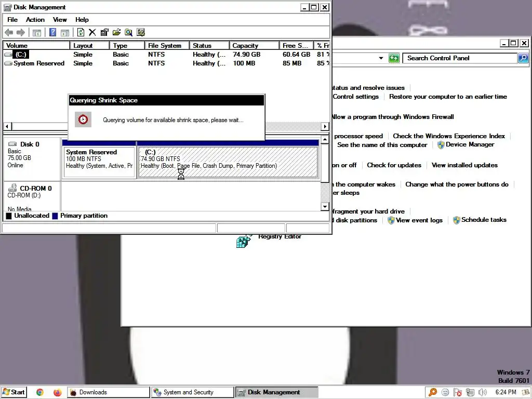The height and width of the screenshot is (399, 532).
Task: Click the Back arrow in Disk Management toolbar
Action: (x=9, y=33)
